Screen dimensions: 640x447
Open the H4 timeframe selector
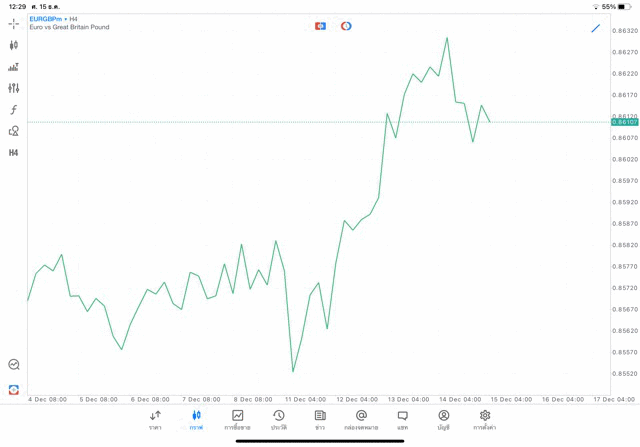pyautogui.click(x=14, y=153)
